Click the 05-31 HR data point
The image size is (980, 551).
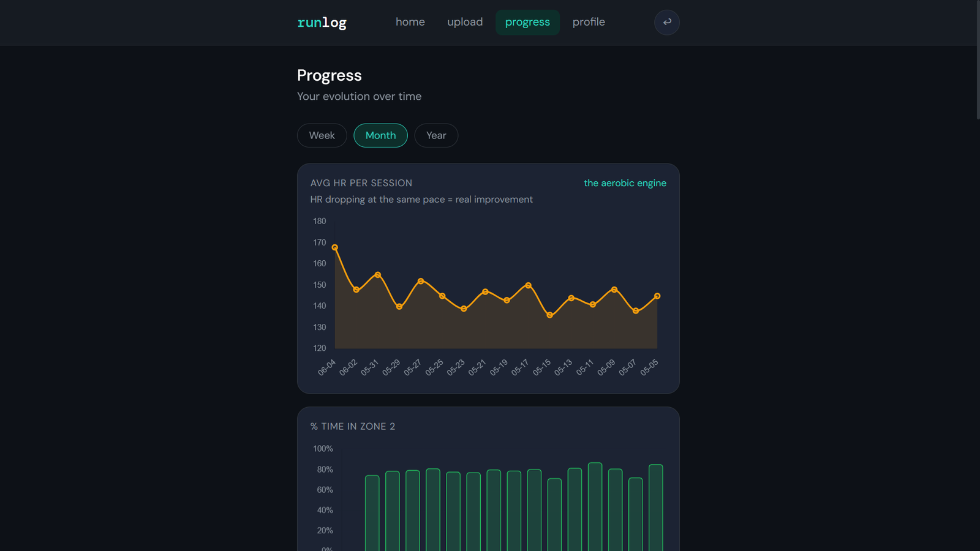click(x=378, y=275)
